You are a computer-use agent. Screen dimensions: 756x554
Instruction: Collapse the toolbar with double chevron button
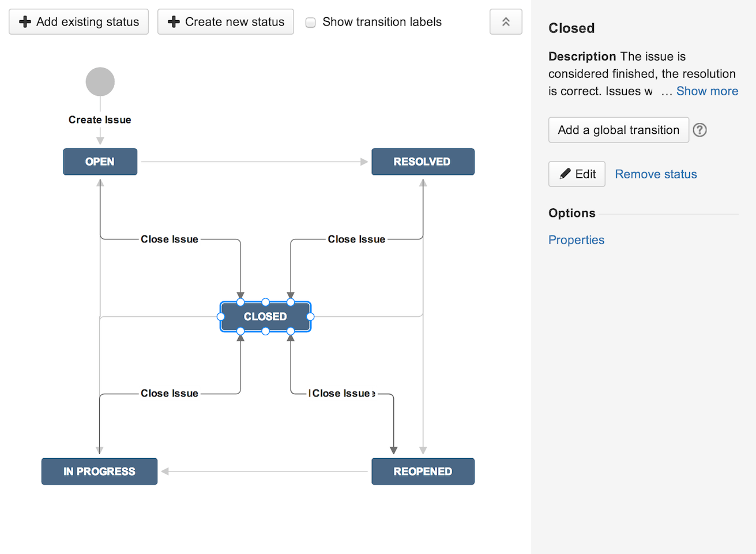[506, 22]
